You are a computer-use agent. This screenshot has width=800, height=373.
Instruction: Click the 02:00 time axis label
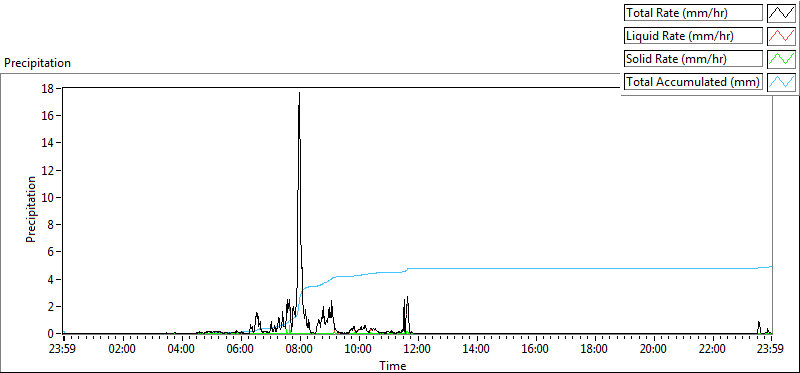tap(123, 350)
